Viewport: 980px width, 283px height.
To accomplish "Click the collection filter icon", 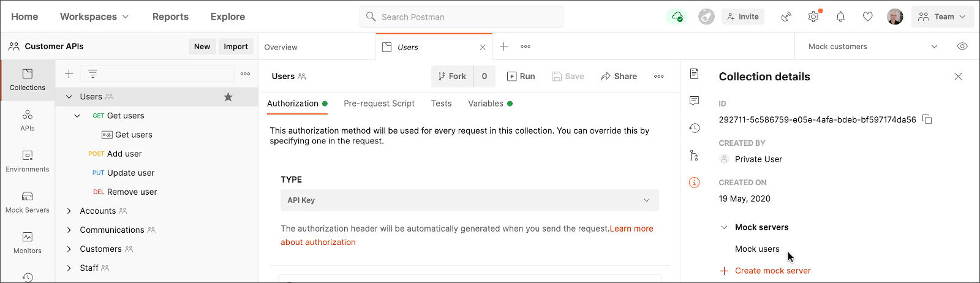I will [x=92, y=74].
